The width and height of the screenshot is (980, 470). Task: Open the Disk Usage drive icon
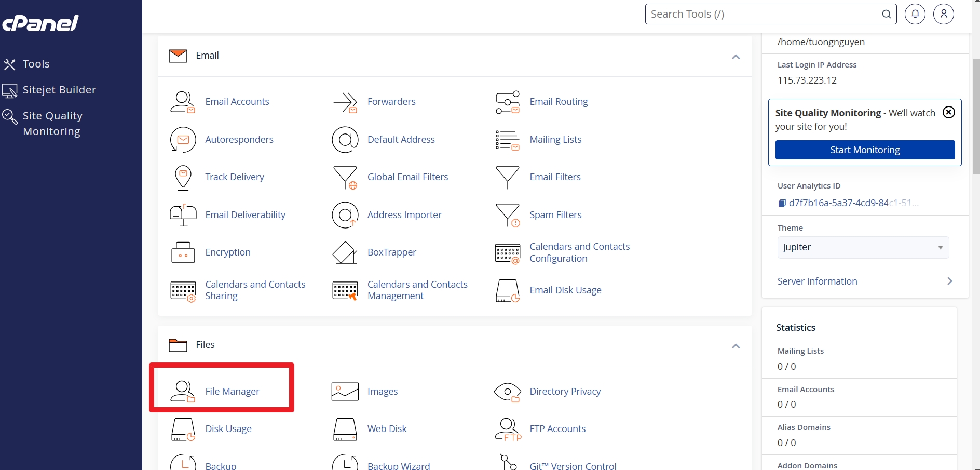183,429
